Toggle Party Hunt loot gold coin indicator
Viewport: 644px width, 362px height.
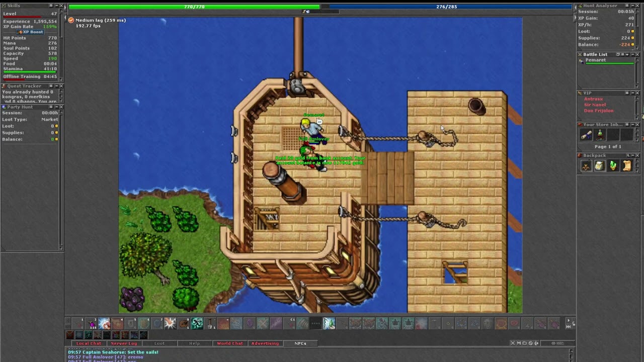click(x=56, y=126)
